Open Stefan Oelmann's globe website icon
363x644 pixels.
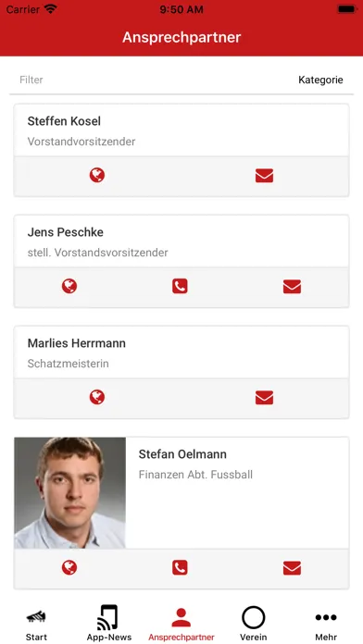click(x=69, y=568)
